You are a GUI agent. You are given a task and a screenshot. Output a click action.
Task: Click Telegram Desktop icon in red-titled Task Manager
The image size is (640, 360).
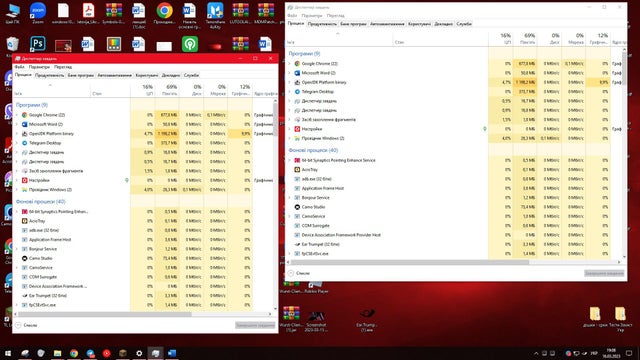click(x=24, y=143)
